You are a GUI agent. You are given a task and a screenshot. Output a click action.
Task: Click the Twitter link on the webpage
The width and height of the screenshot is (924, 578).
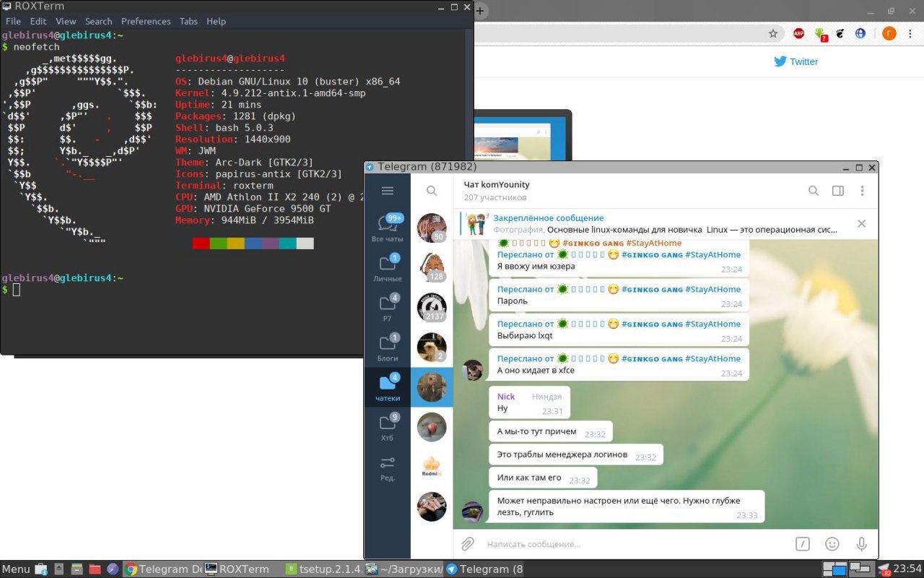796,61
